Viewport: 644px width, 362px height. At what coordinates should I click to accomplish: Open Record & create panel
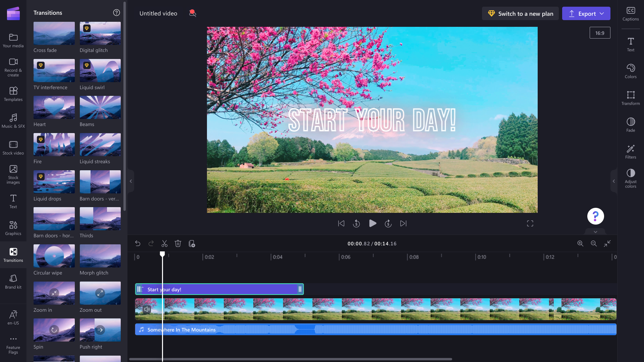[x=13, y=67]
